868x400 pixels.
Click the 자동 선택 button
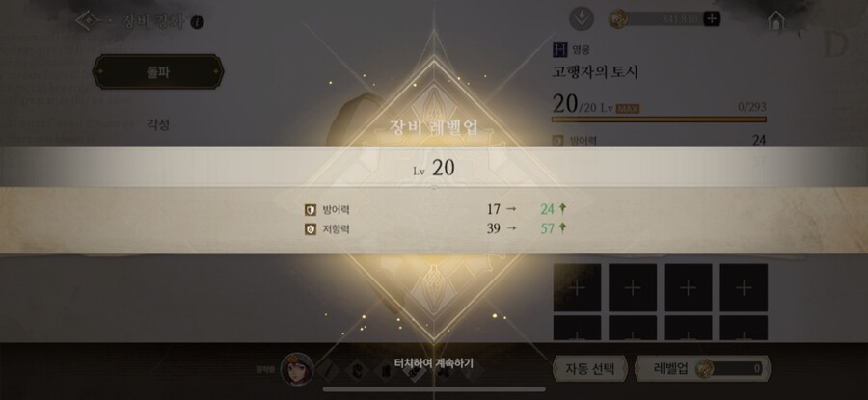[590, 368]
